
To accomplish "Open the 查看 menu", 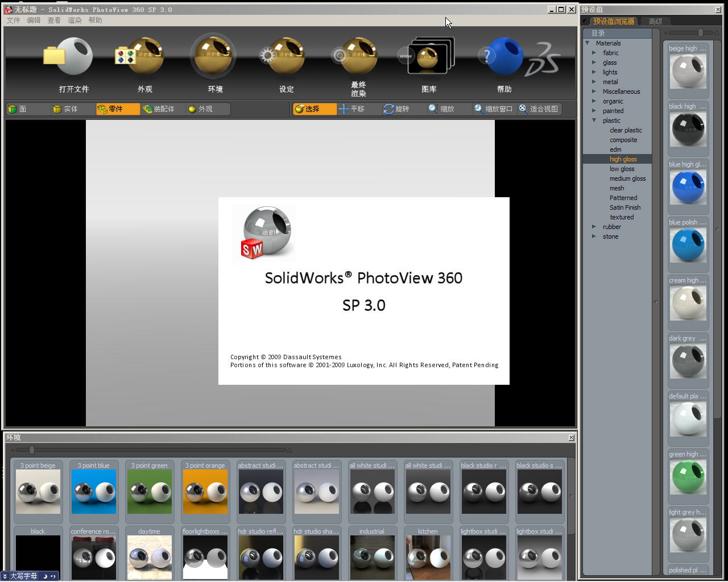I will (x=55, y=20).
